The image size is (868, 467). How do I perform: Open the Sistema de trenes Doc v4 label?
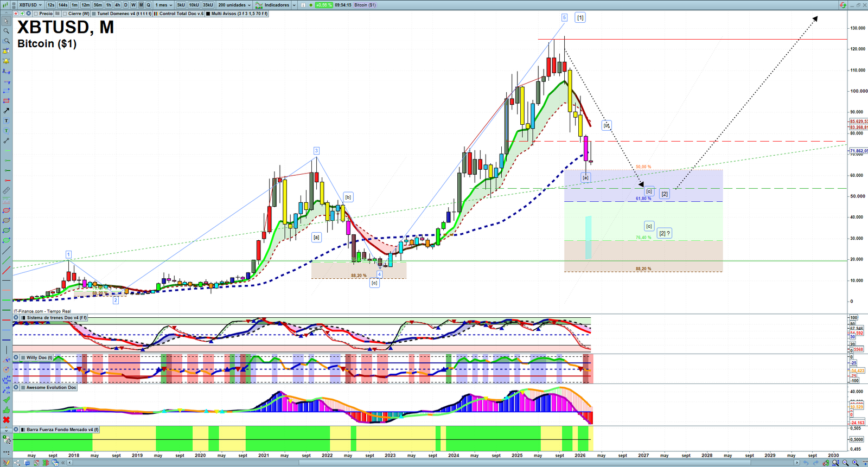pos(56,318)
